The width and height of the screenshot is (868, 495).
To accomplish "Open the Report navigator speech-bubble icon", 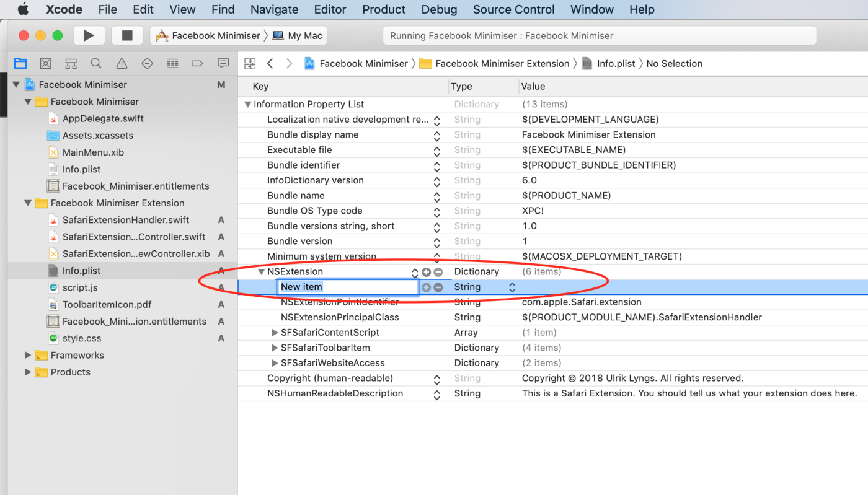I will point(223,63).
